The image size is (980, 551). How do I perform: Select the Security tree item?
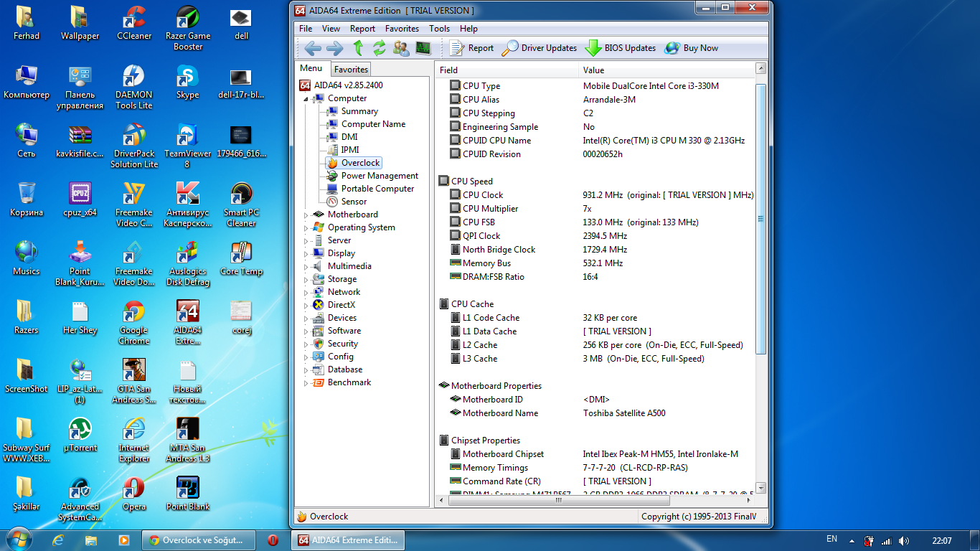point(342,344)
